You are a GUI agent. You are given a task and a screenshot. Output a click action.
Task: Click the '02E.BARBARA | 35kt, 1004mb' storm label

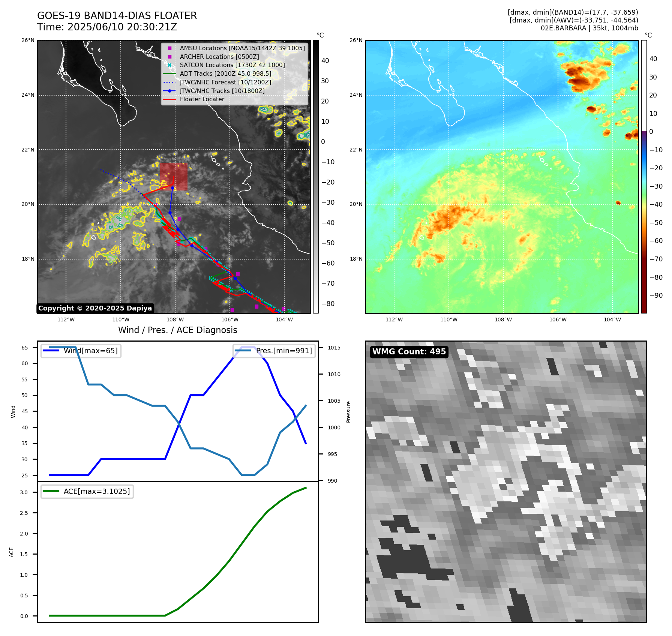589,28
